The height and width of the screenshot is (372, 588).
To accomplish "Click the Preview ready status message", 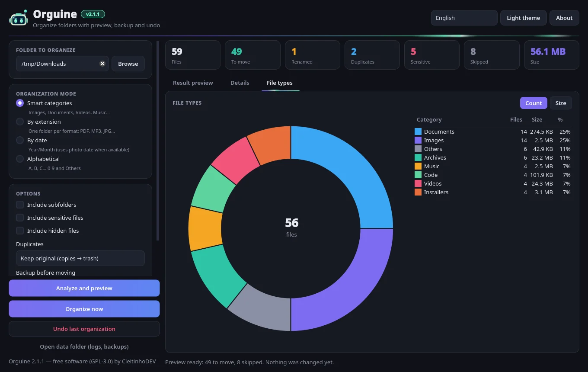I will (x=249, y=362).
